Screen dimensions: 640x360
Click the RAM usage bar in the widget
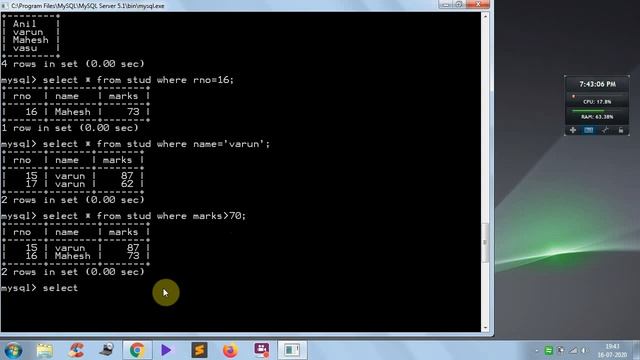click(x=597, y=110)
